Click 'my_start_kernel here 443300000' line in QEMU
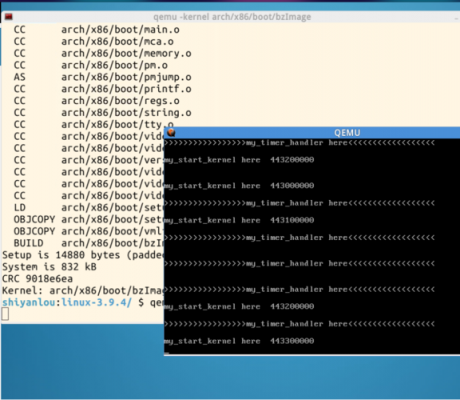 tap(239, 341)
